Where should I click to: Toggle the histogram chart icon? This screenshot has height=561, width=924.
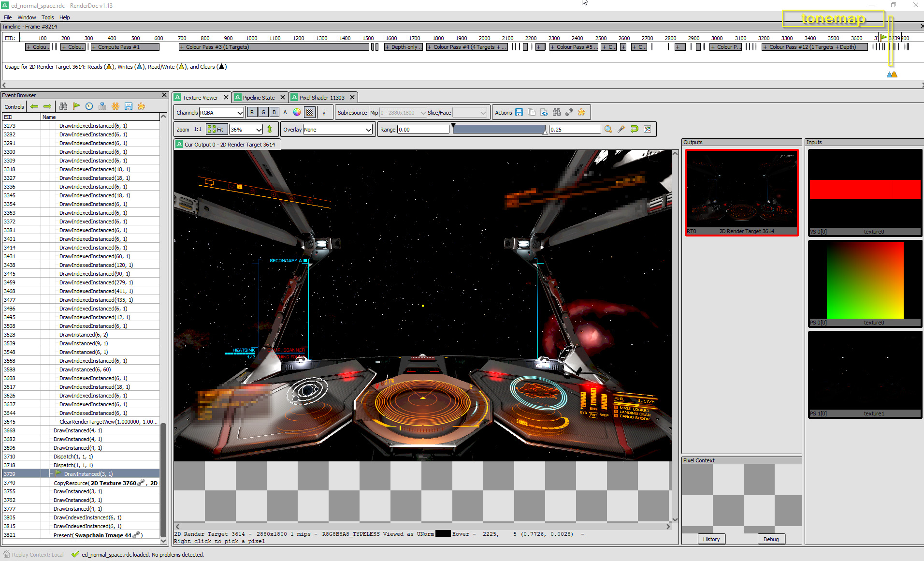648,129
